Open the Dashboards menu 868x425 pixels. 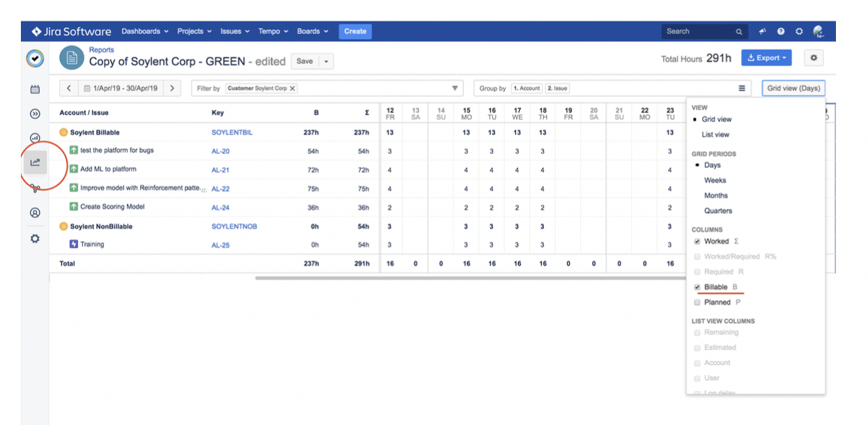coord(145,31)
